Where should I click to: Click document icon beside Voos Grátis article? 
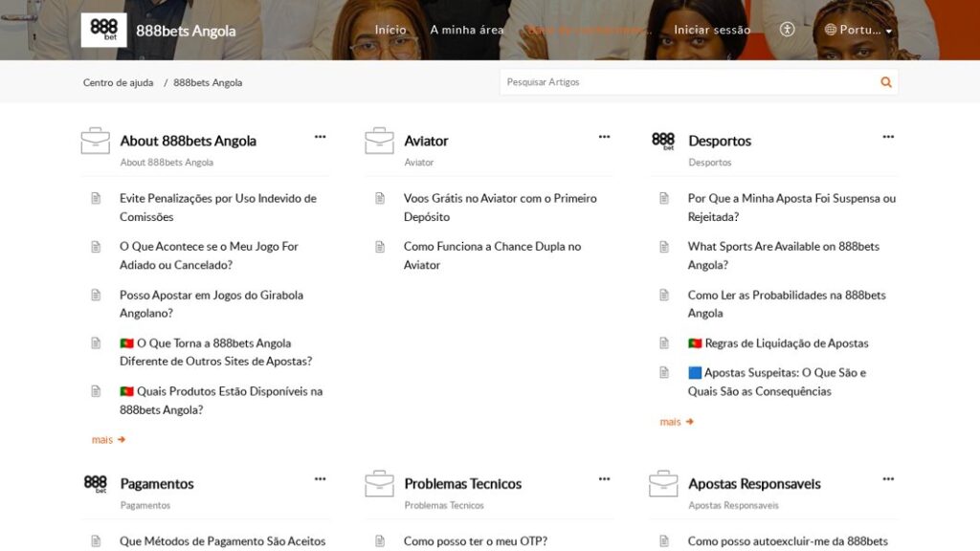379,199
